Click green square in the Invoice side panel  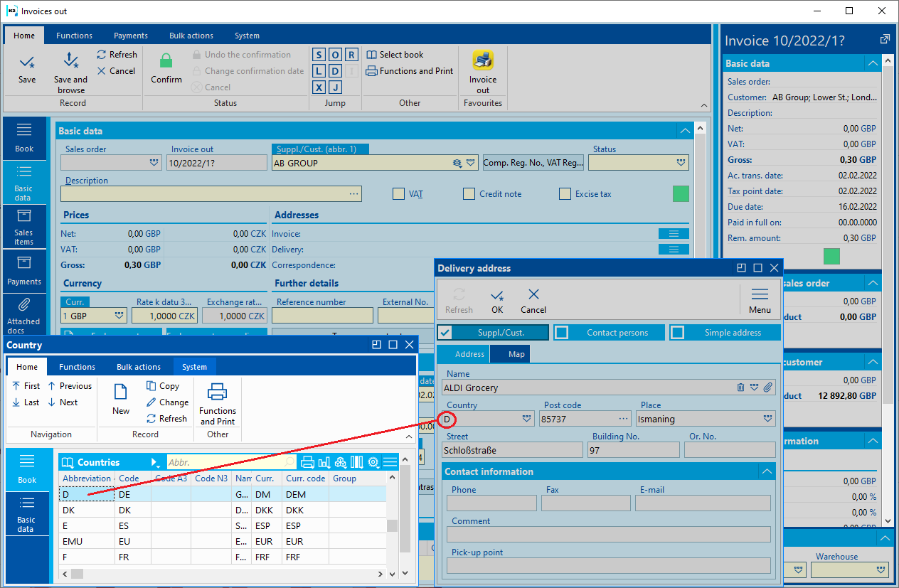click(831, 257)
